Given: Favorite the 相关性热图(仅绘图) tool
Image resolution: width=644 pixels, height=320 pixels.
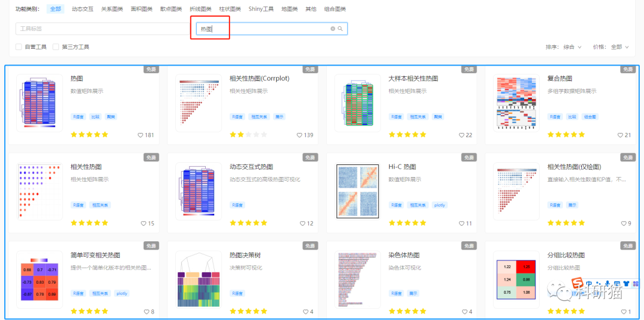Looking at the screenshot, I should (624, 223).
